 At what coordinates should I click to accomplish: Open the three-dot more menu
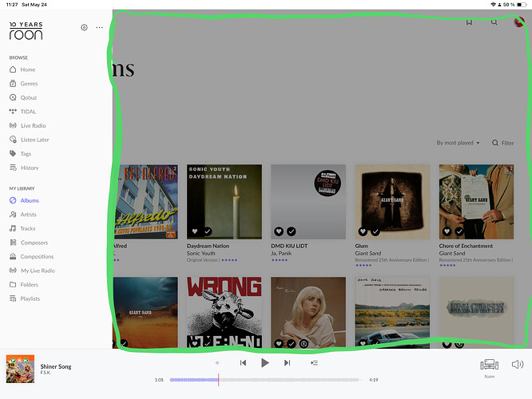[x=99, y=27]
